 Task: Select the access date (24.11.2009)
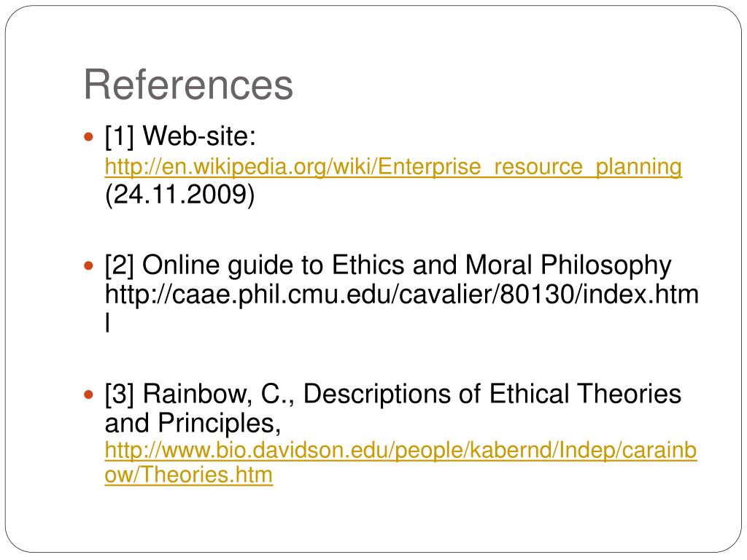[179, 194]
